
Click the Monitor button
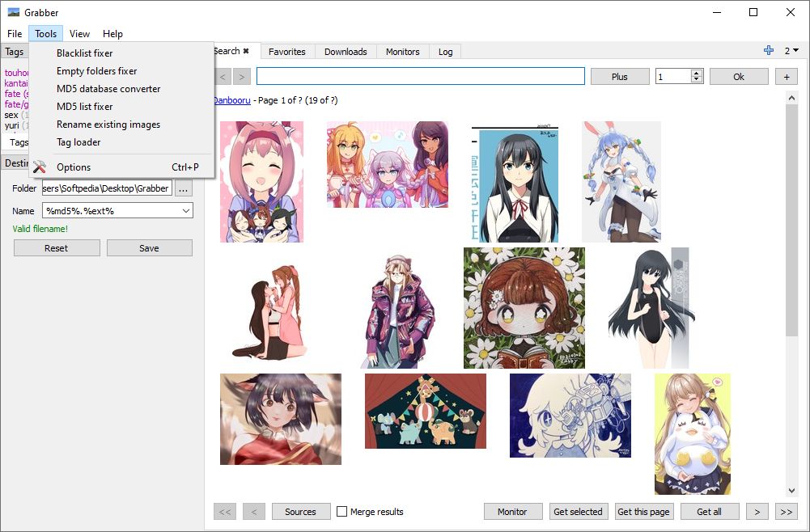(512, 511)
